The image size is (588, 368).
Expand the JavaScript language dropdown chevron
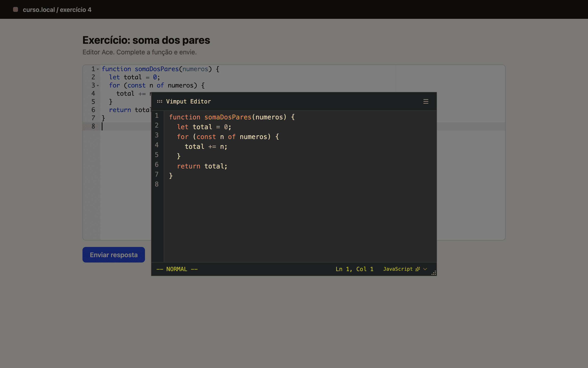(425, 269)
